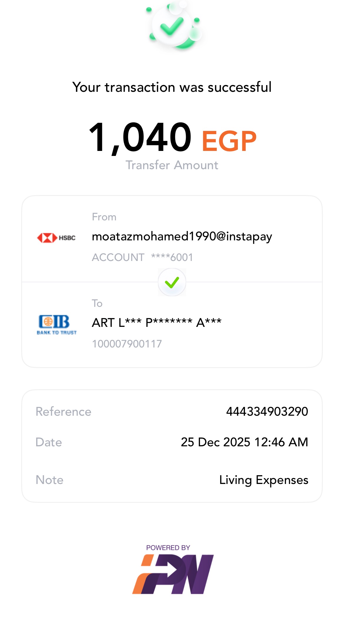Click the orange EGP currency label
The image size is (344, 644).
click(x=229, y=141)
